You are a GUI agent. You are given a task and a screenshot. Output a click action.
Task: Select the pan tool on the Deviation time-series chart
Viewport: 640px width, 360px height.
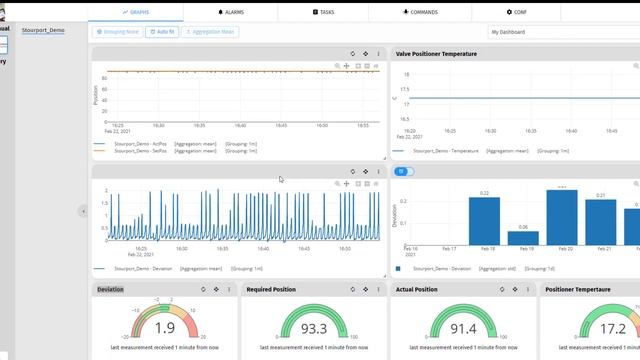[347, 184]
